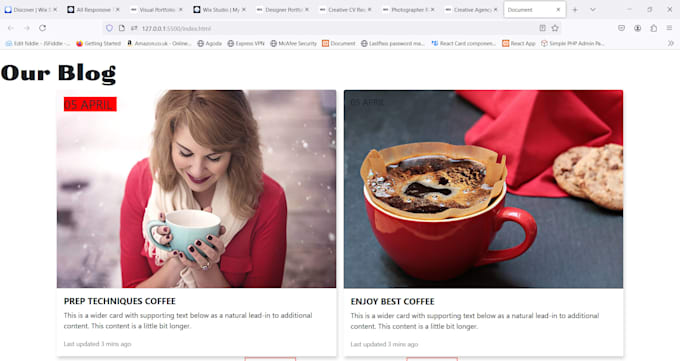Click the red 05 APRIL date badge
680x361 pixels.
tap(90, 104)
